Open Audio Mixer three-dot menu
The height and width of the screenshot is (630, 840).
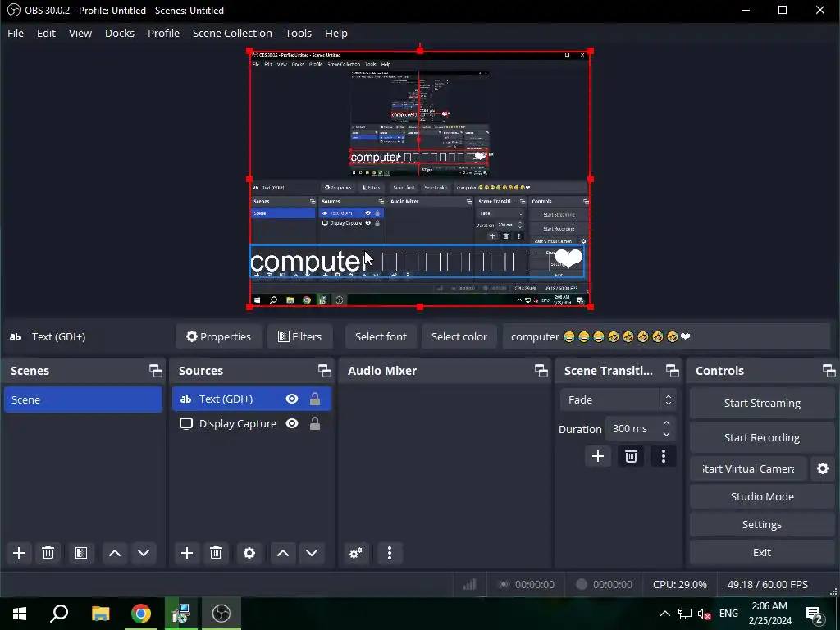point(390,553)
